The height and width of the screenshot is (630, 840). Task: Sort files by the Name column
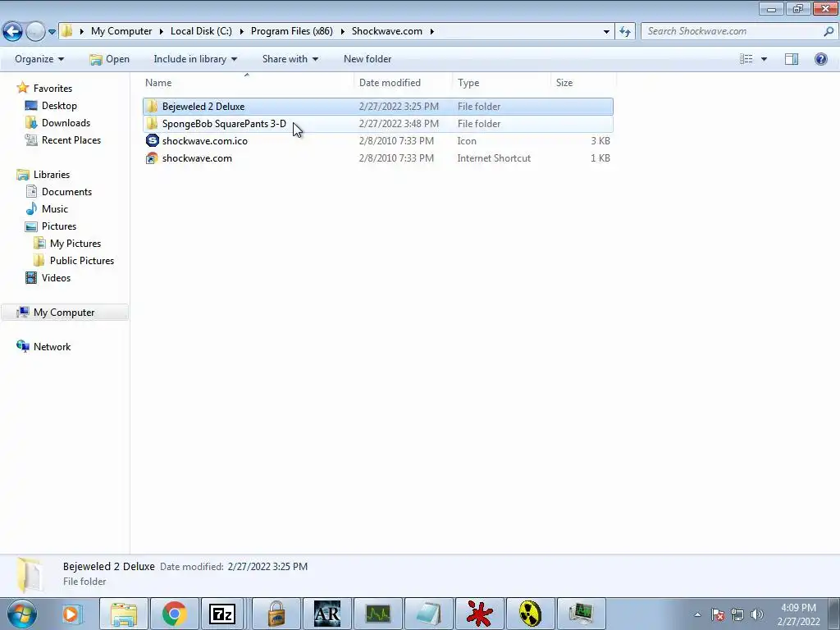coord(248,83)
